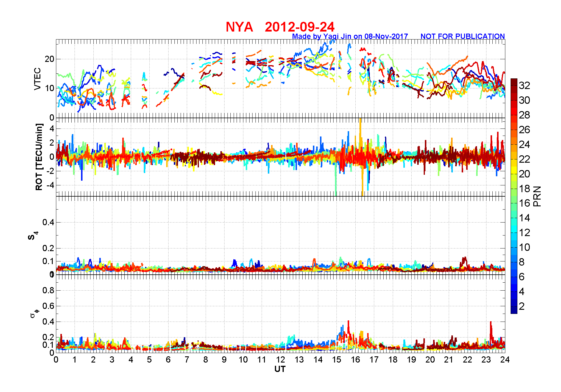
Task: Click ROT y-axis tick label -4
Action: pyautogui.click(x=50, y=185)
